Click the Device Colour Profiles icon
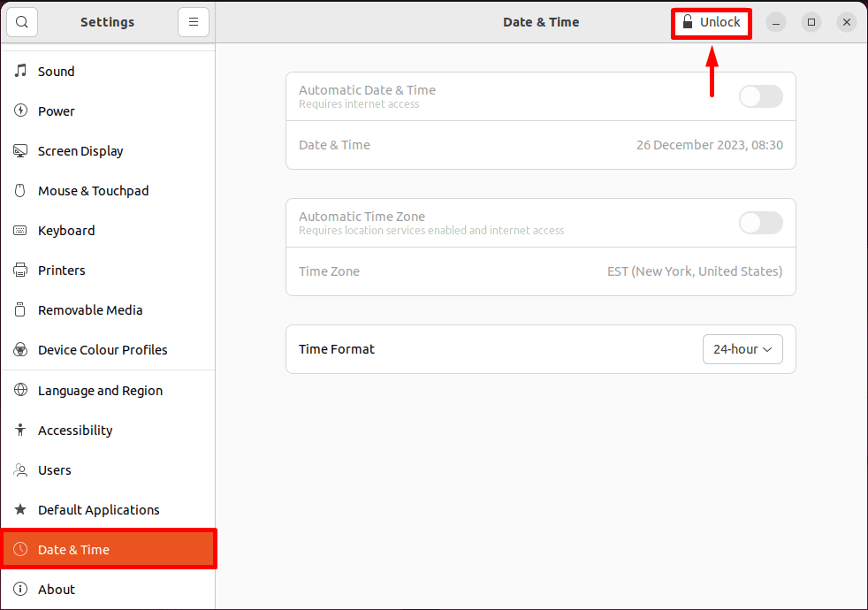868x610 pixels. click(20, 350)
